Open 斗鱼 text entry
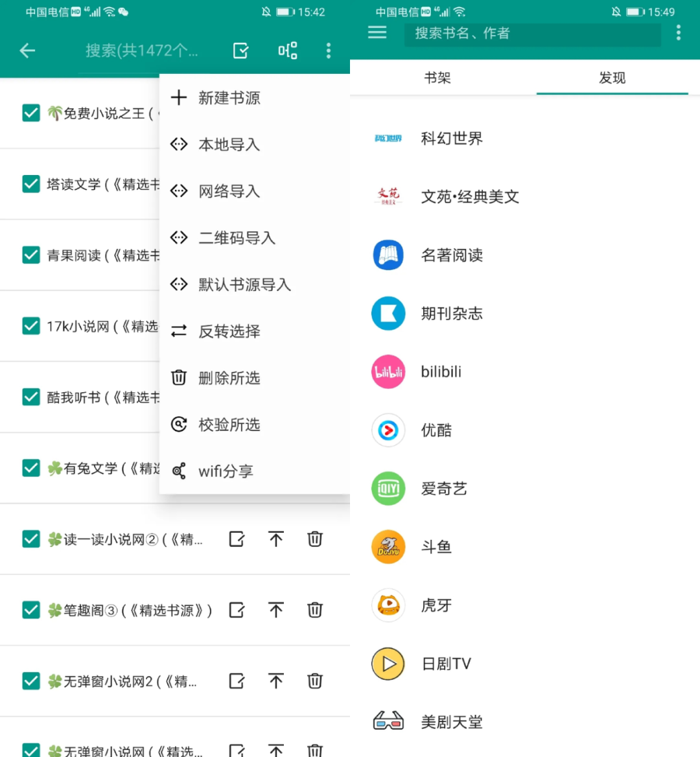The image size is (700, 757). [x=436, y=547]
